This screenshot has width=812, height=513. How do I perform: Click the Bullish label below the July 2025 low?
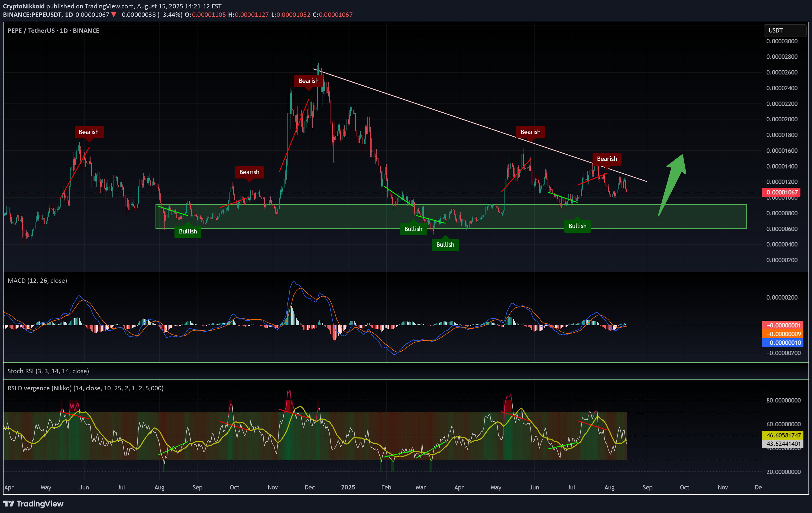tap(577, 226)
